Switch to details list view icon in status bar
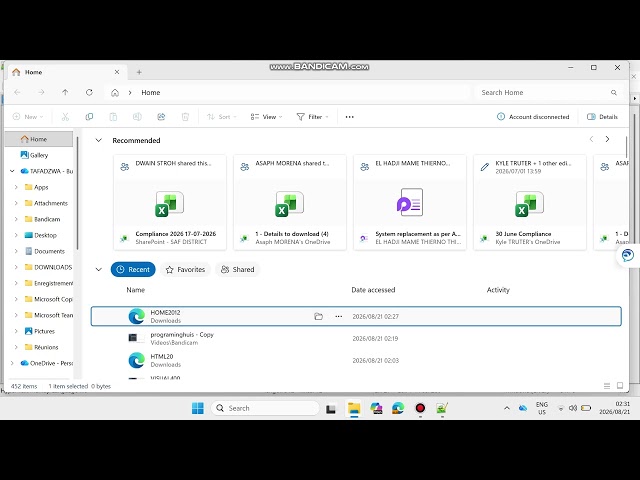 [x=607, y=386]
